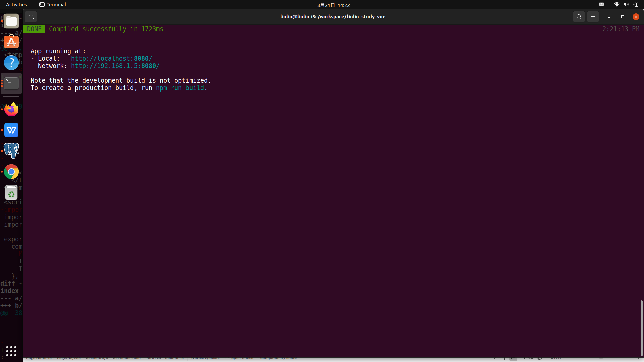644x362 pixels.
Task: Open WPS Writer from dock
Action: pyautogui.click(x=11, y=130)
